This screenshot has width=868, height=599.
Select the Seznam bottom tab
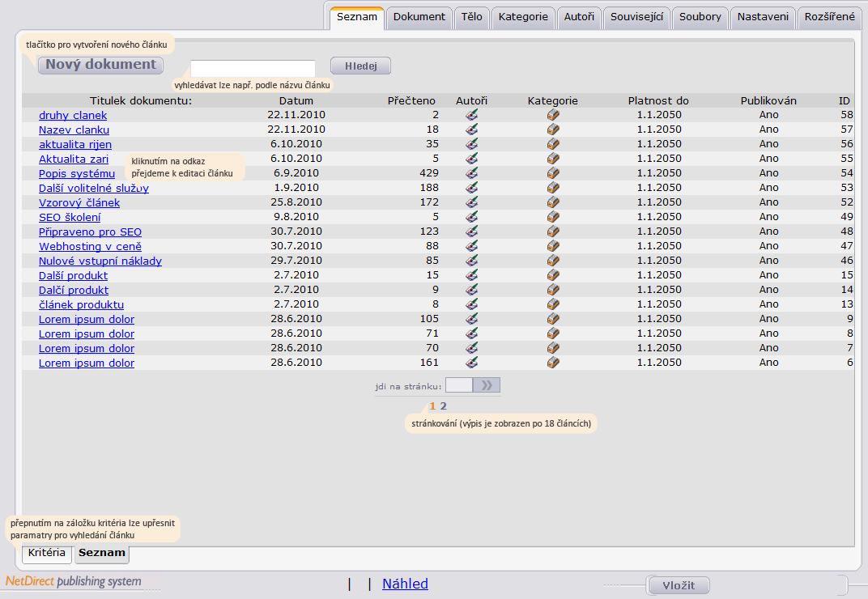pyautogui.click(x=102, y=553)
